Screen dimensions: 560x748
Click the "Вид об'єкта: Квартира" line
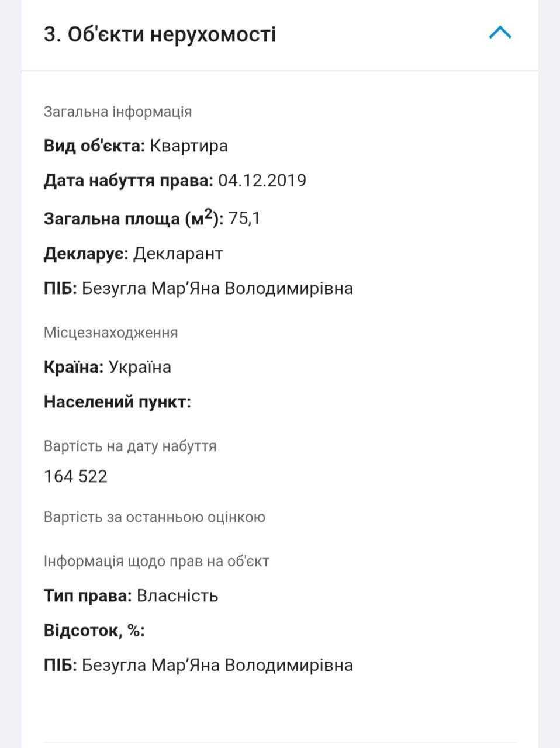tap(136, 146)
